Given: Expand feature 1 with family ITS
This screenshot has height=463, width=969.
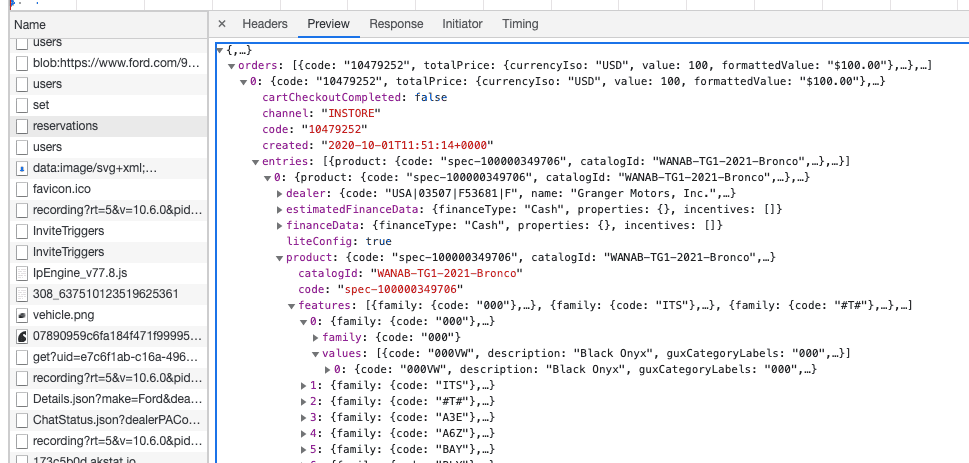Looking at the screenshot, I should pyautogui.click(x=303, y=386).
